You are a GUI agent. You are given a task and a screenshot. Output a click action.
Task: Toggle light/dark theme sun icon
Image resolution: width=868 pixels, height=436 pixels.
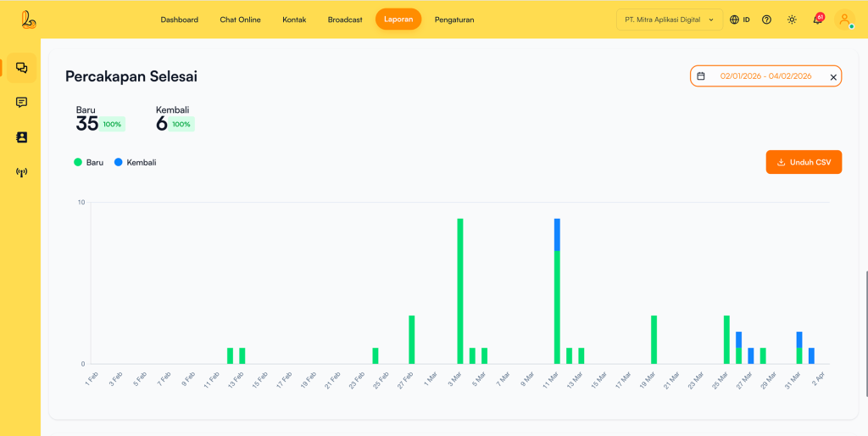pyautogui.click(x=792, y=20)
